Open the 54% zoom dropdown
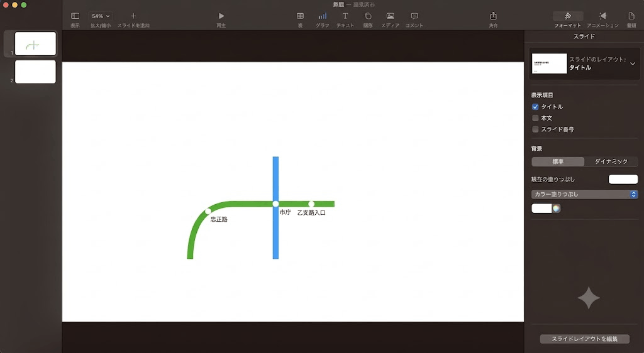This screenshot has width=644, height=353. point(101,16)
